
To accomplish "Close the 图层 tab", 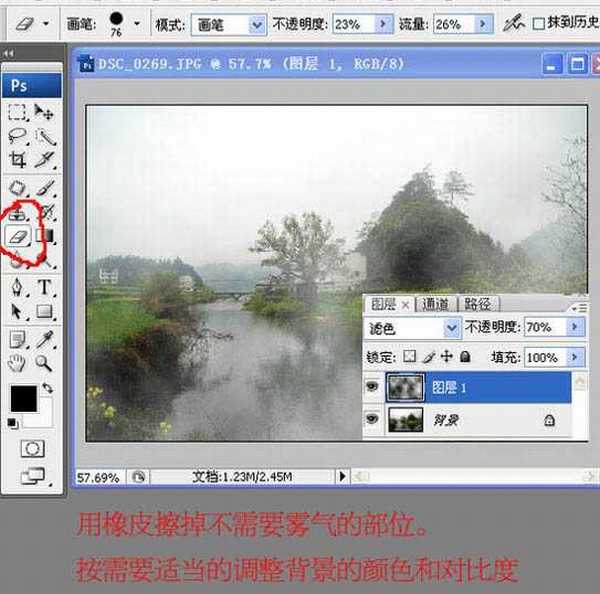I will pyautogui.click(x=406, y=305).
